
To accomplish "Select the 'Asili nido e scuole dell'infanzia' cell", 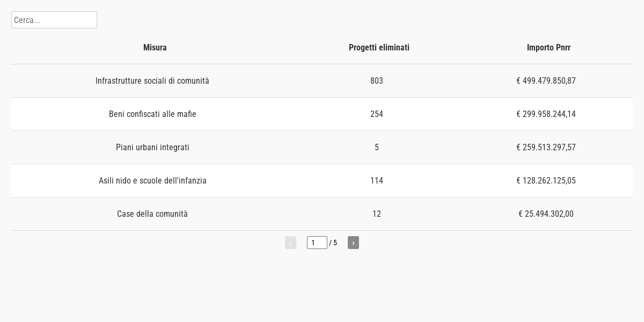I will (152, 181).
